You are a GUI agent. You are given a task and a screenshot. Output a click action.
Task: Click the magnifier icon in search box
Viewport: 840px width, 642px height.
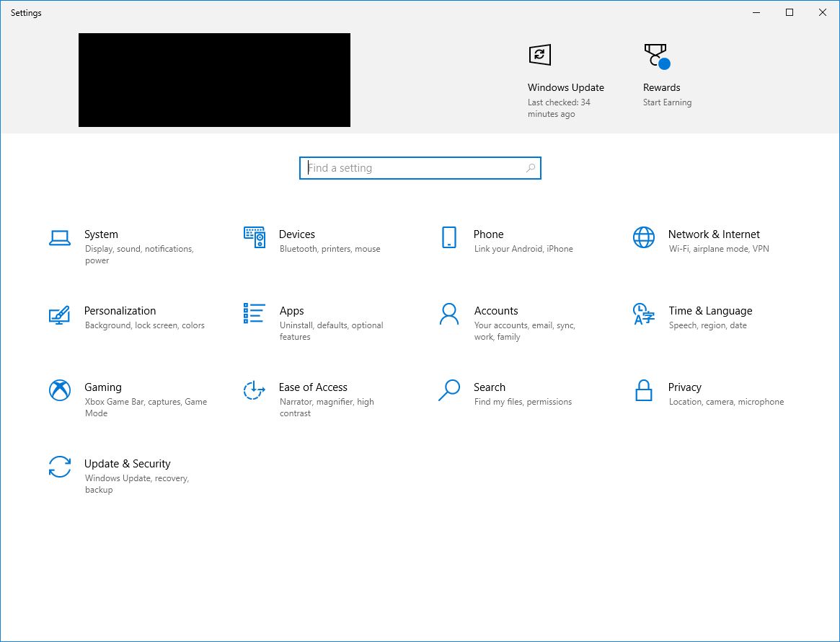[531, 168]
